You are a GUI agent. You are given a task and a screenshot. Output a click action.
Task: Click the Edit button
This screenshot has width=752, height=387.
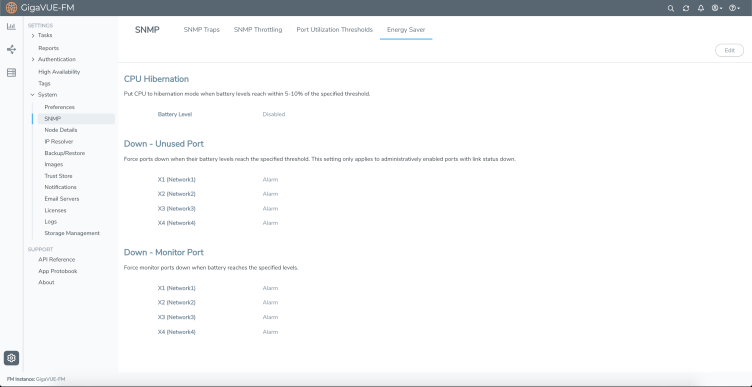[x=729, y=50]
